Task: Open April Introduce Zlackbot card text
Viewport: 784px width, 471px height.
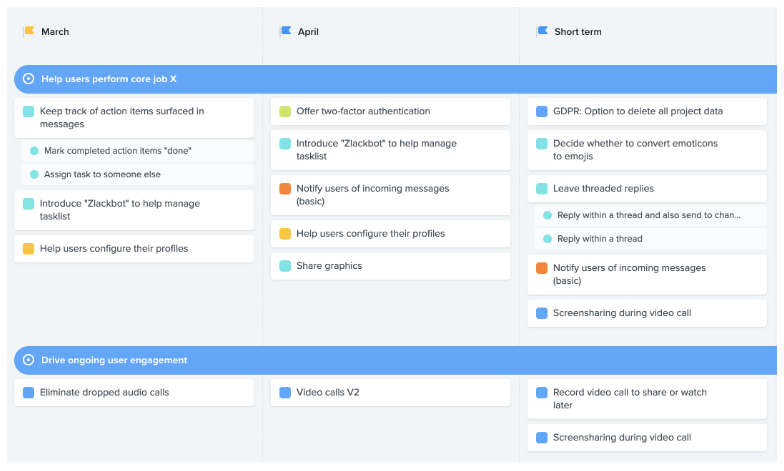Action: point(376,150)
